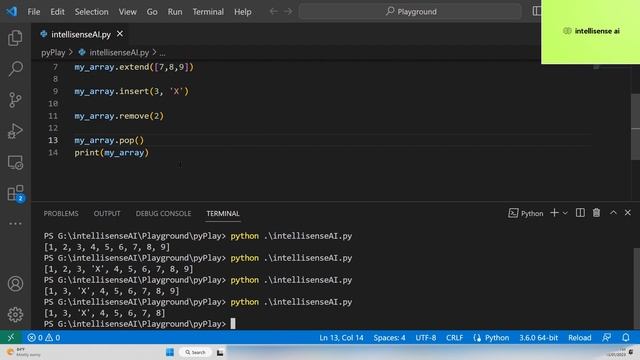640x360 pixels.
Task: Click code line my_array.insert(3, 'X')
Action: coord(131,91)
